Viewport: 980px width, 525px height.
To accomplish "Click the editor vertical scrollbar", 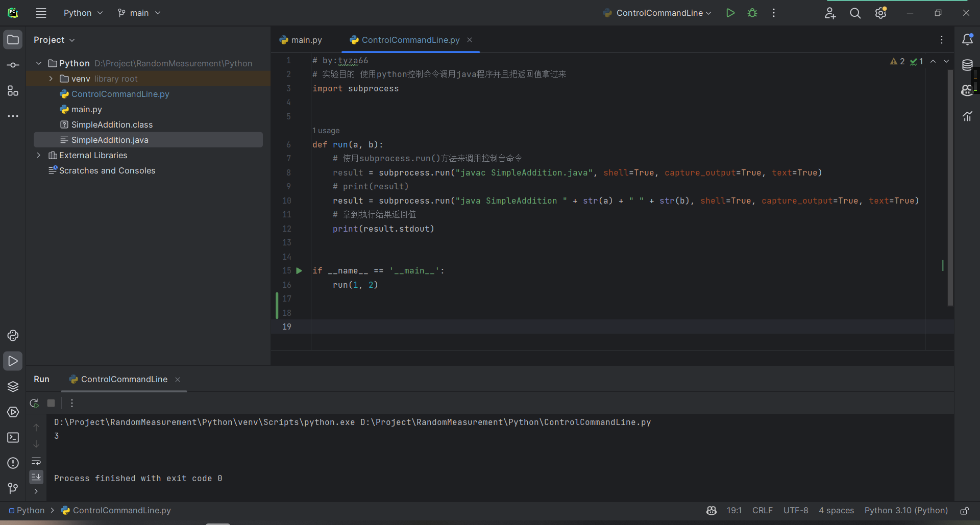I will coord(950,188).
